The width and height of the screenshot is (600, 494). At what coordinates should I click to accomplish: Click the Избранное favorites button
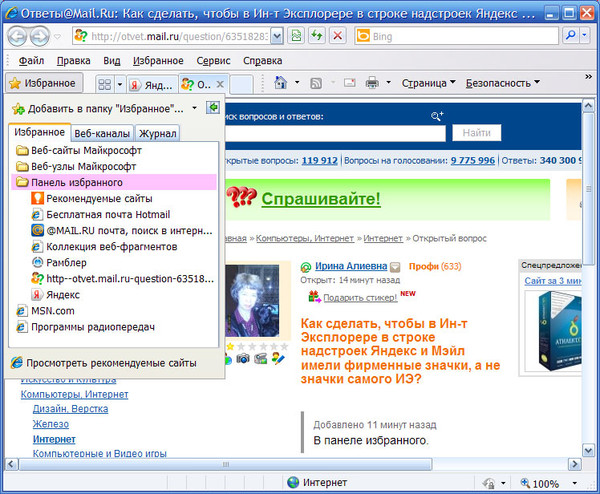click(x=44, y=83)
